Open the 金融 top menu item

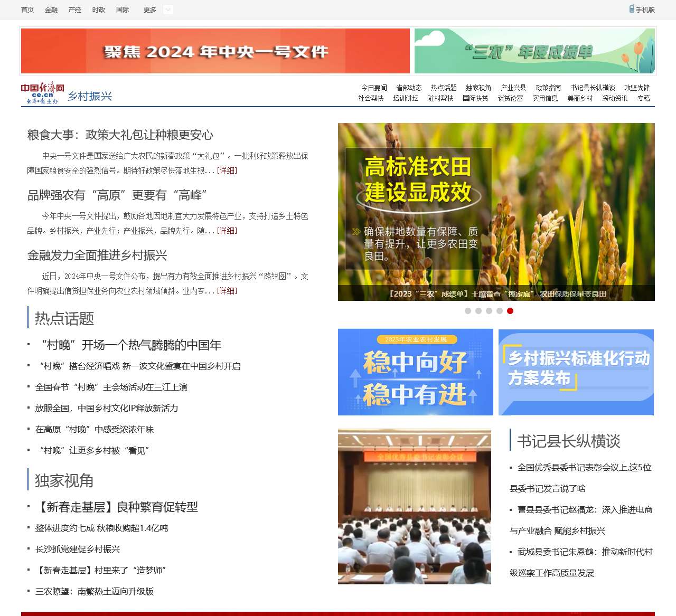(x=51, y=10)
